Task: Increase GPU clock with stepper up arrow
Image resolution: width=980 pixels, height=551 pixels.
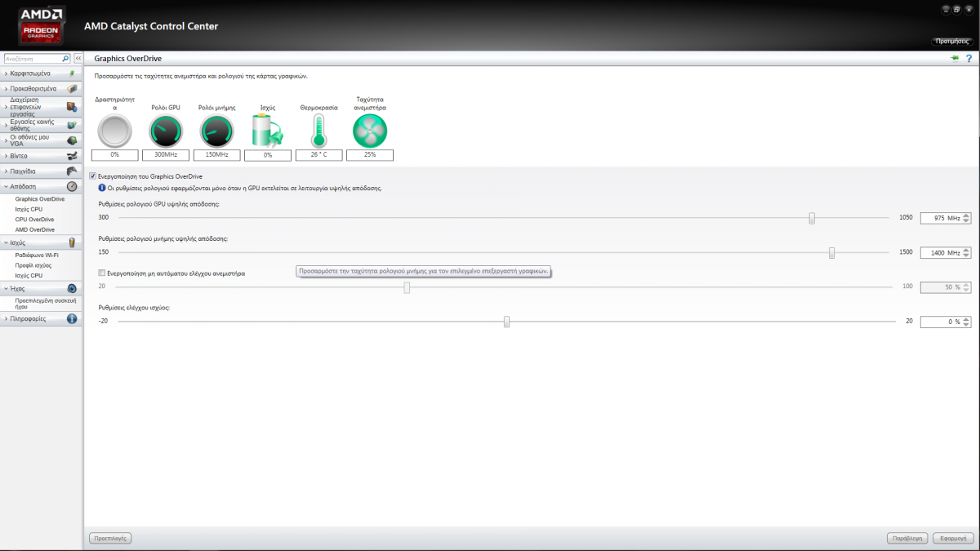Action: [967, 216]
